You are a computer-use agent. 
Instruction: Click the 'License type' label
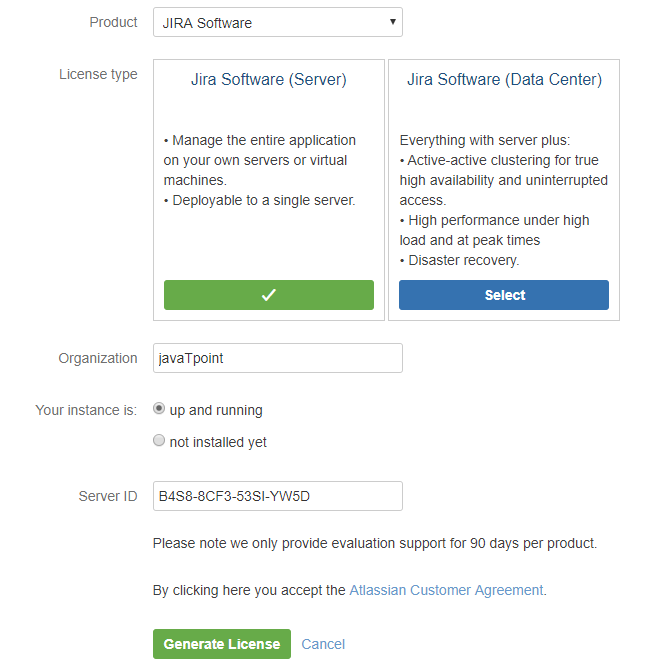pyautogui.click(x=98, y=74)
